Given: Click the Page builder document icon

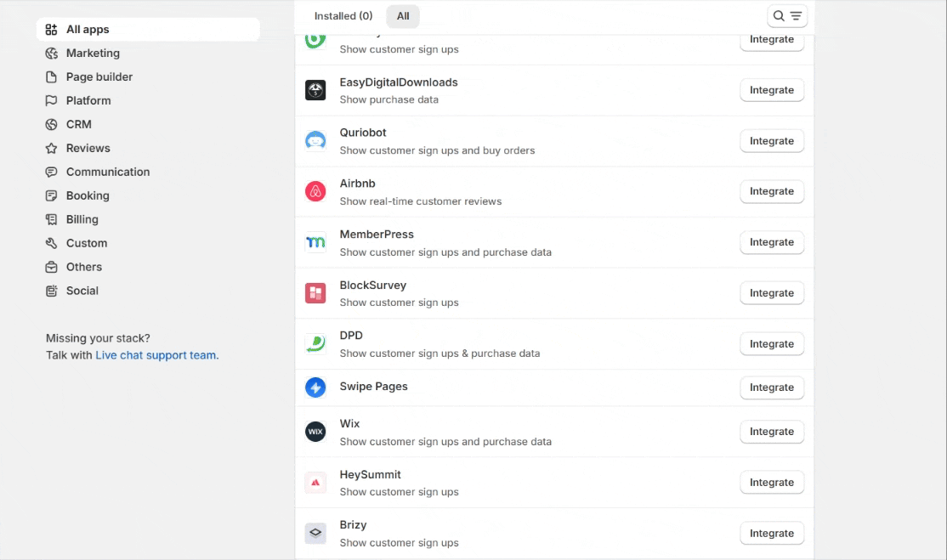Looking at the screenshot, I should pos(51,76).
